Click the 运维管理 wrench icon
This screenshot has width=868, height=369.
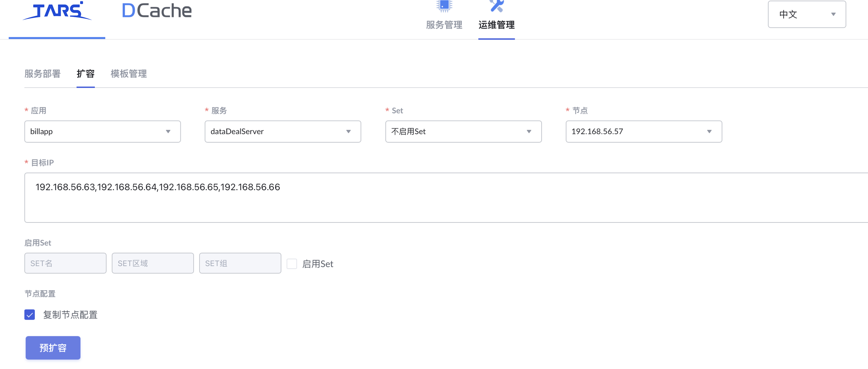[x=496, y=6]
